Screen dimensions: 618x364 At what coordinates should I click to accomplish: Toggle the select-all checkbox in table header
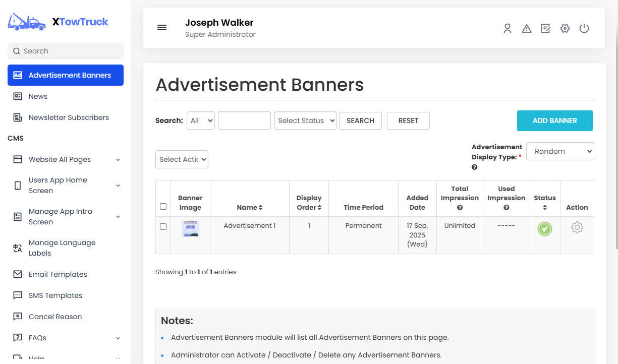163,206
